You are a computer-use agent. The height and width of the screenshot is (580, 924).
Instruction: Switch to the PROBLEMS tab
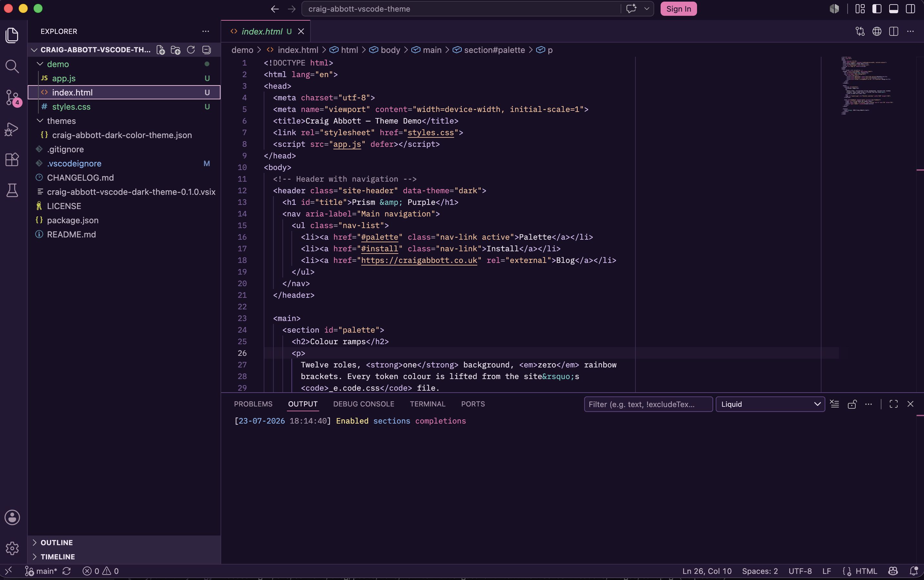point(253,404)
